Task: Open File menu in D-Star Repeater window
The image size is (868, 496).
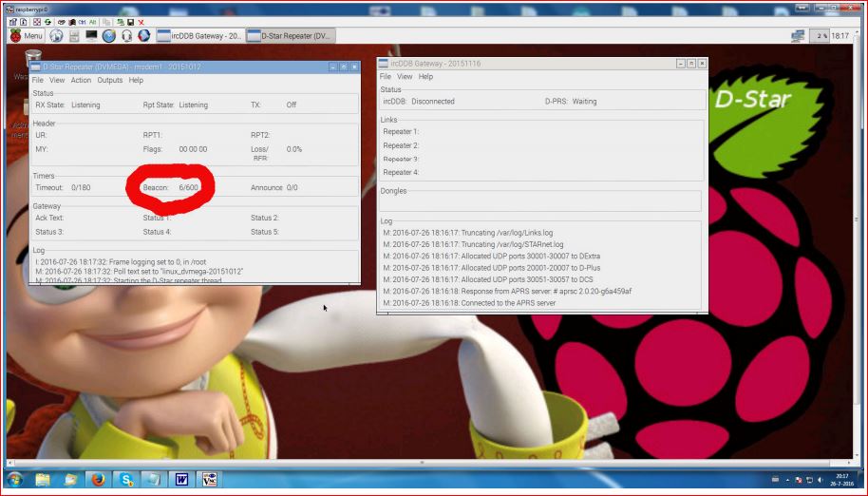Action: (x=38, y=80)
